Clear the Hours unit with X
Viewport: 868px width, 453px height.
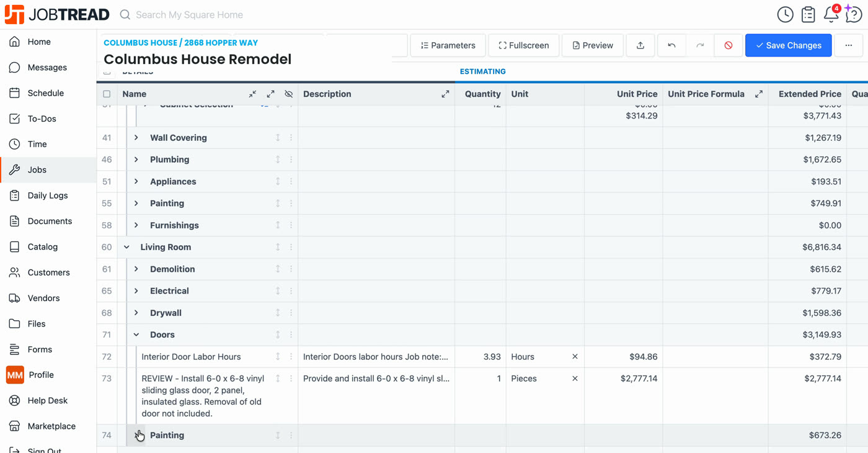click(575, 357)
